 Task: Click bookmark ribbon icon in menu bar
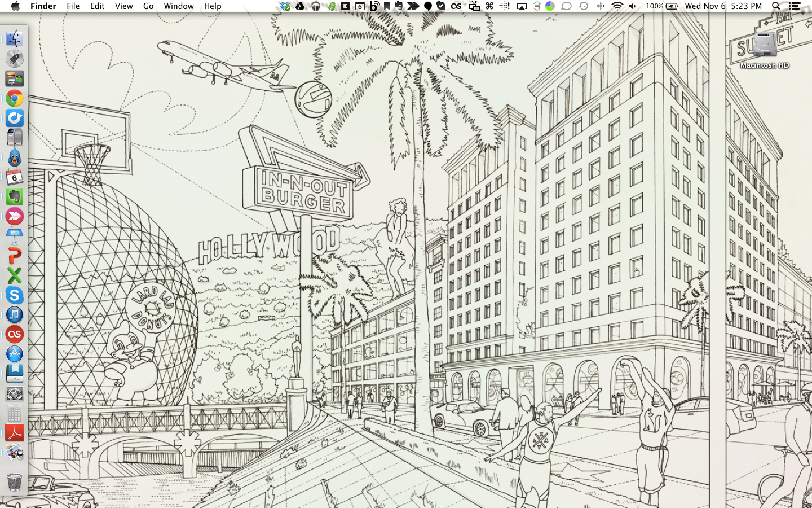pos(387,6)
